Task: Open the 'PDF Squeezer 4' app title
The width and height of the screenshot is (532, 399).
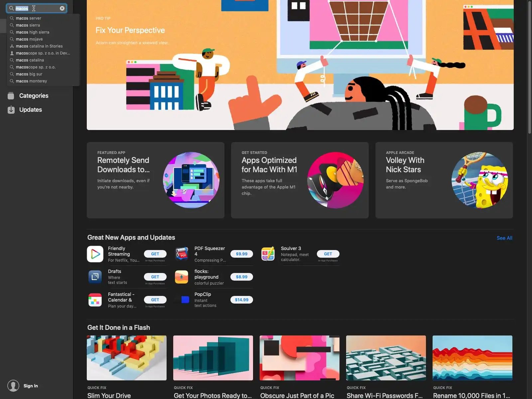Action: coord(209,251)
